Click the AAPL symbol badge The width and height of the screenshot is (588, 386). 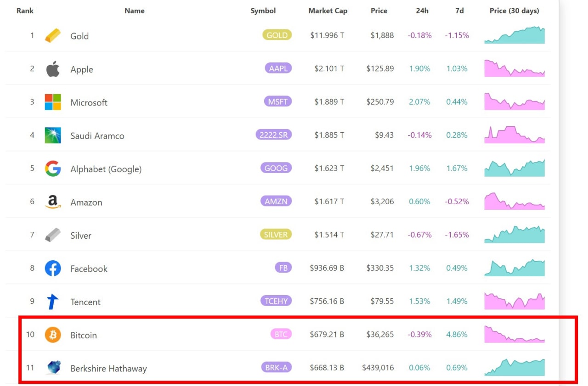[278, 68]
